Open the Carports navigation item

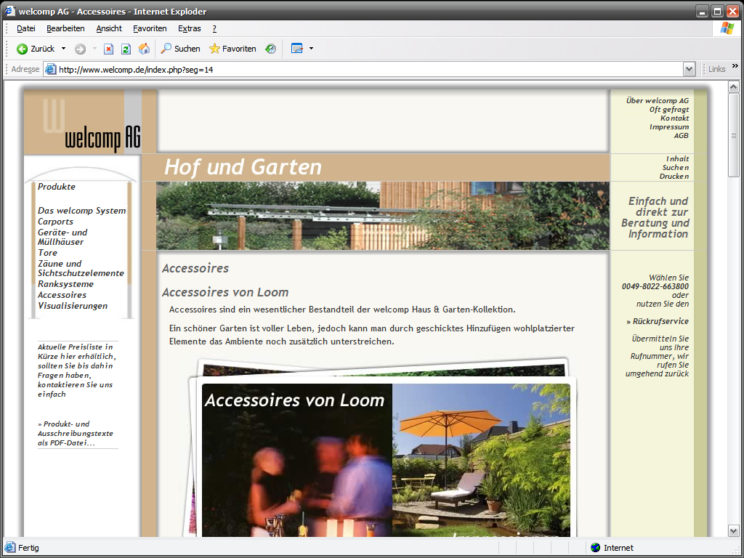(x=56, y=222)
